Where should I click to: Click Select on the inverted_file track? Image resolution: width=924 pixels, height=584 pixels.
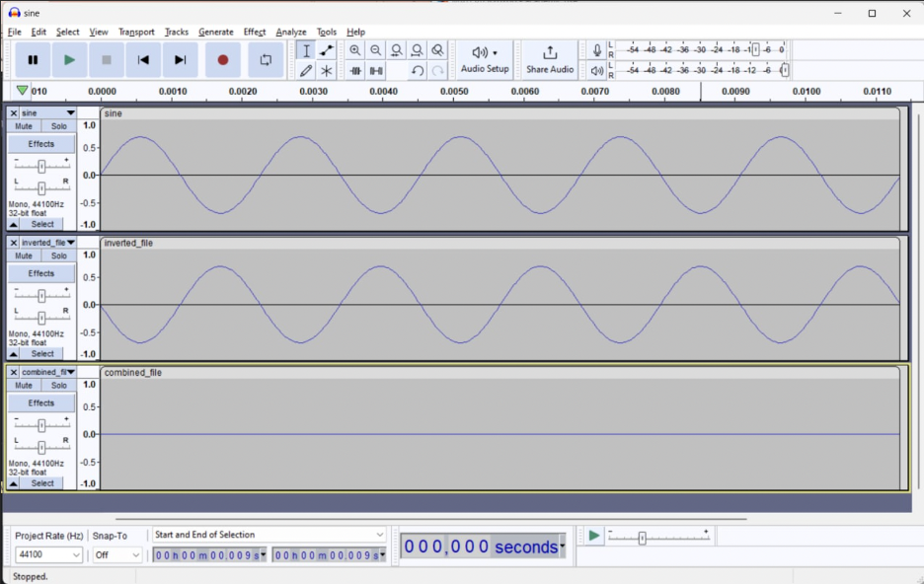click(42, 354)
